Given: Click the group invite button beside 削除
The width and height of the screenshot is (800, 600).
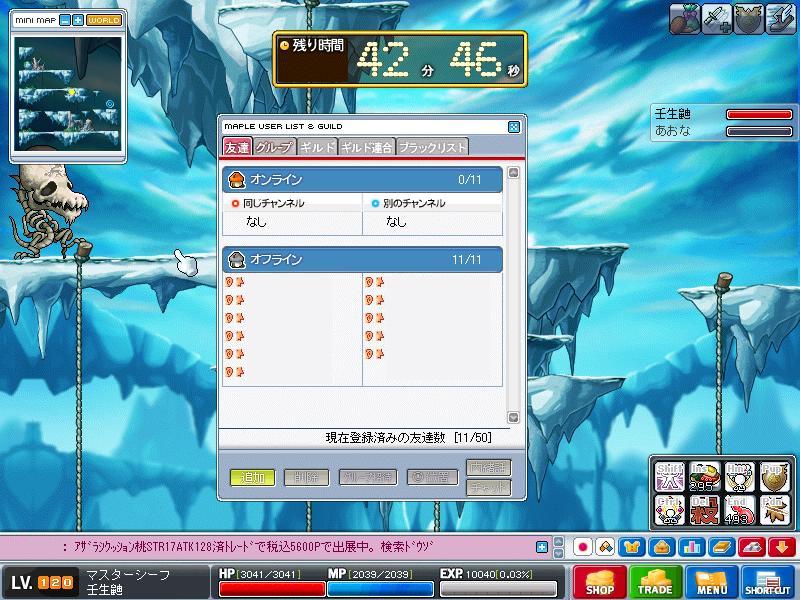Looking at the screenshot, I should tap(368, 478).
